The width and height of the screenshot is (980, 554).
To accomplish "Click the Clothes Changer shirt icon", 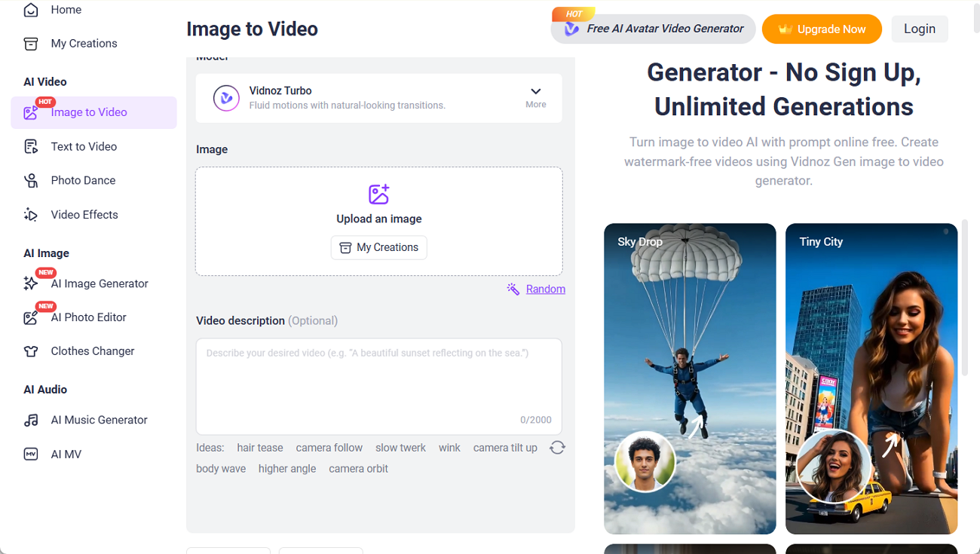I will 31,351.
